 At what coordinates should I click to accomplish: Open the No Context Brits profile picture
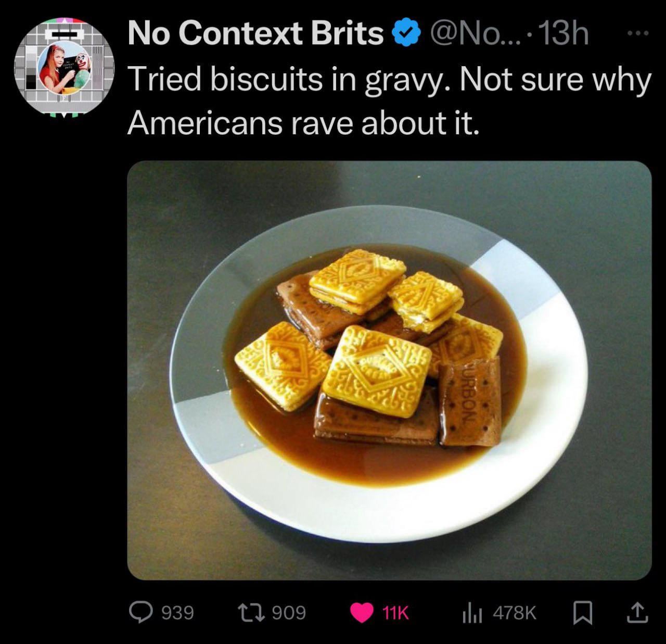(x=63, y=66)
